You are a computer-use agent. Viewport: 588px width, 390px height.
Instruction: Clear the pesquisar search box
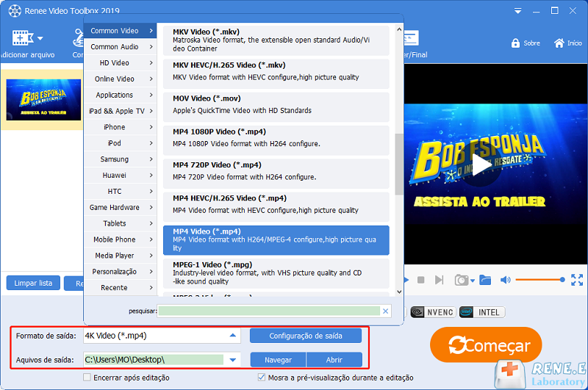point(385,311)
